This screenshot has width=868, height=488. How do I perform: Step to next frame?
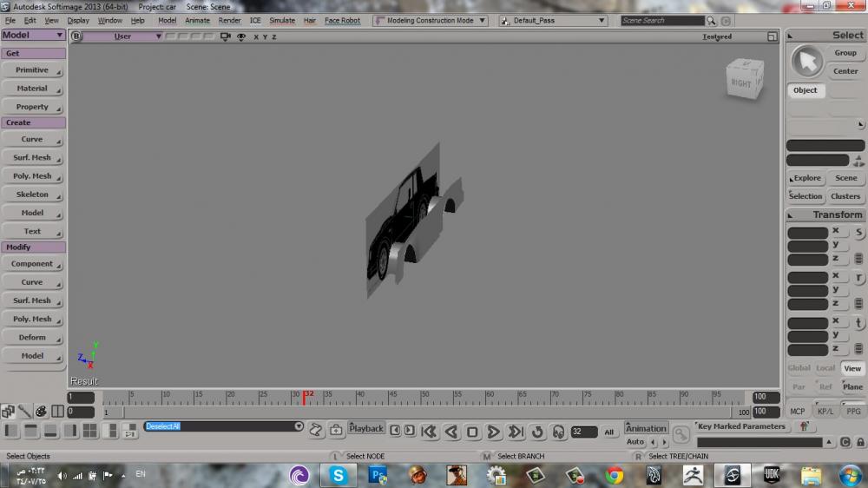pyautogui.click(x=409, y=431)
